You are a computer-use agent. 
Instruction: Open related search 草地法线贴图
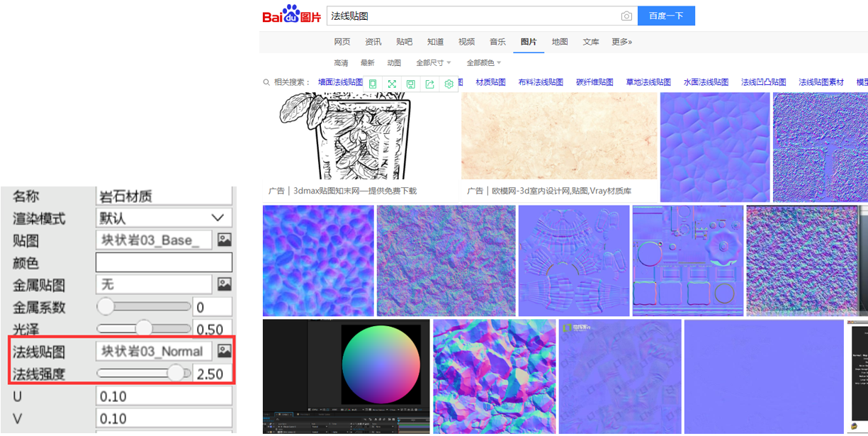tap(648, 82)
